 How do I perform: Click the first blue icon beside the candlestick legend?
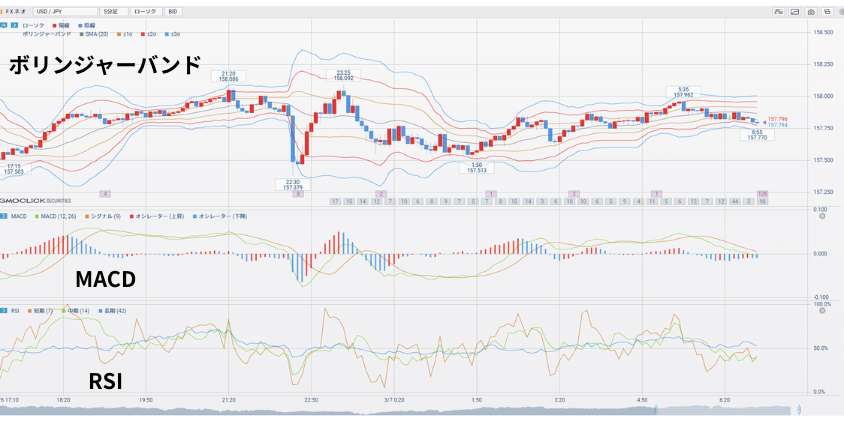(4, 24)
